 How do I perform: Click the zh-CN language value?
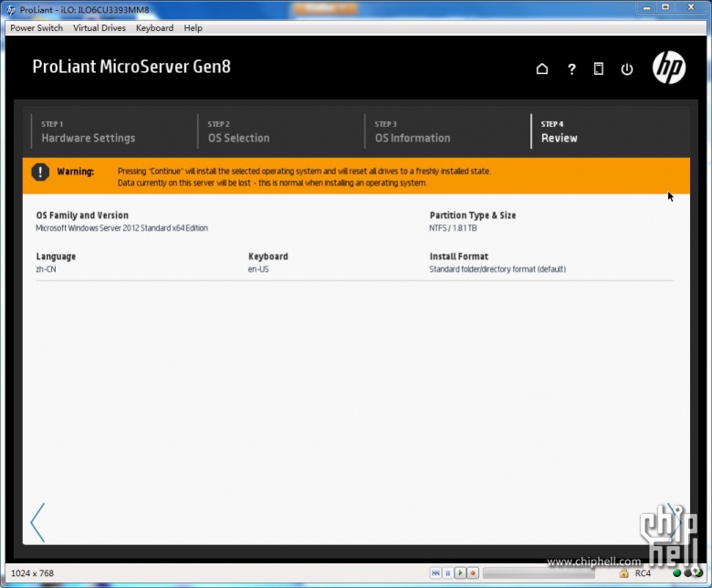(46, 268)
